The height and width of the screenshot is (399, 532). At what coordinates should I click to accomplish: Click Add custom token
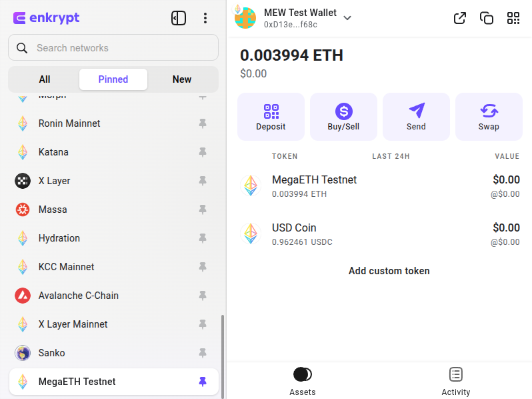(x=389, y=271)
